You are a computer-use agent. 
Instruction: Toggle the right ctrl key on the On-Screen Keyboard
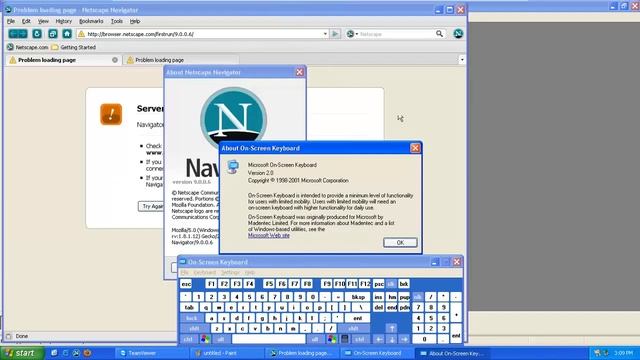click(x=360, y=339)
